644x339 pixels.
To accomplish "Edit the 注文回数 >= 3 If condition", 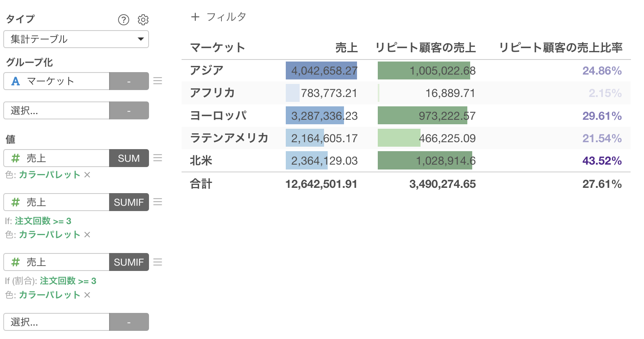I will pyautogui.click(x=43, y=221).
